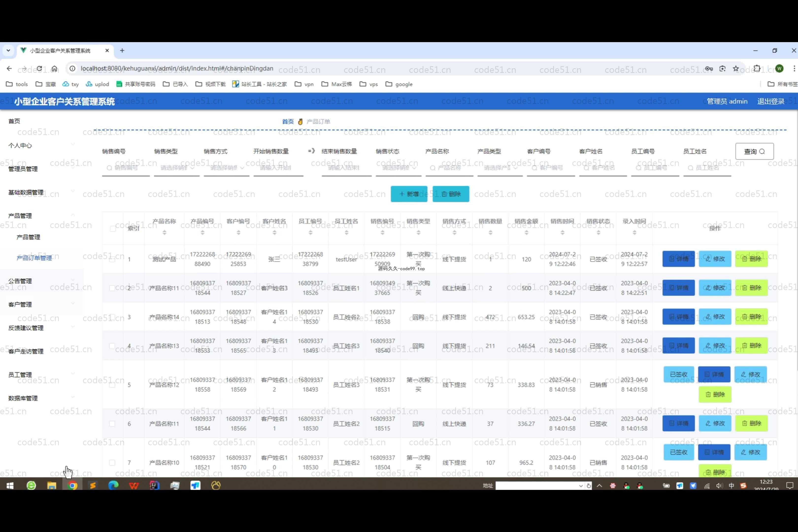Open 销售方式 filter dropdown
This screenshot has height=532, width=798.
(x=227, y=168)
